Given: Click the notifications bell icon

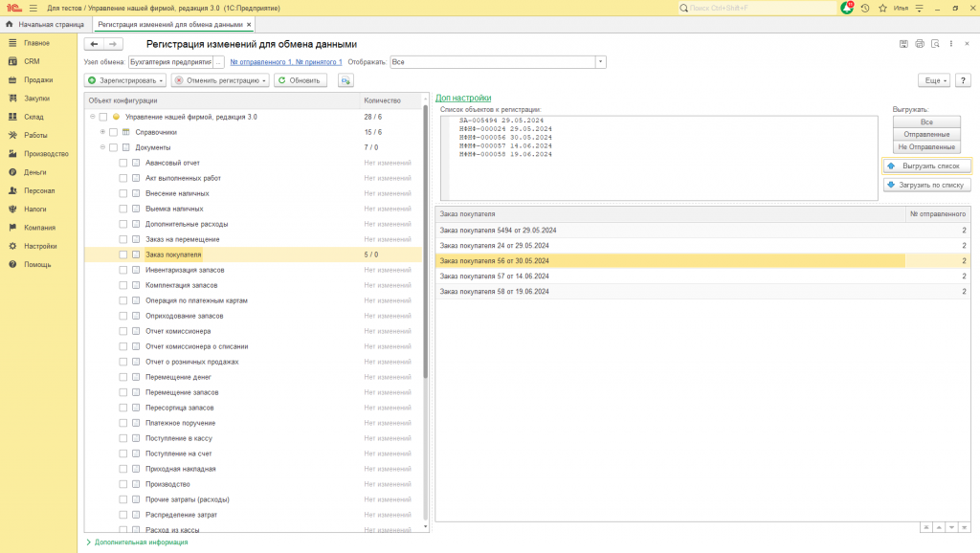Looking at the screenshot, I should click(847, 8).
